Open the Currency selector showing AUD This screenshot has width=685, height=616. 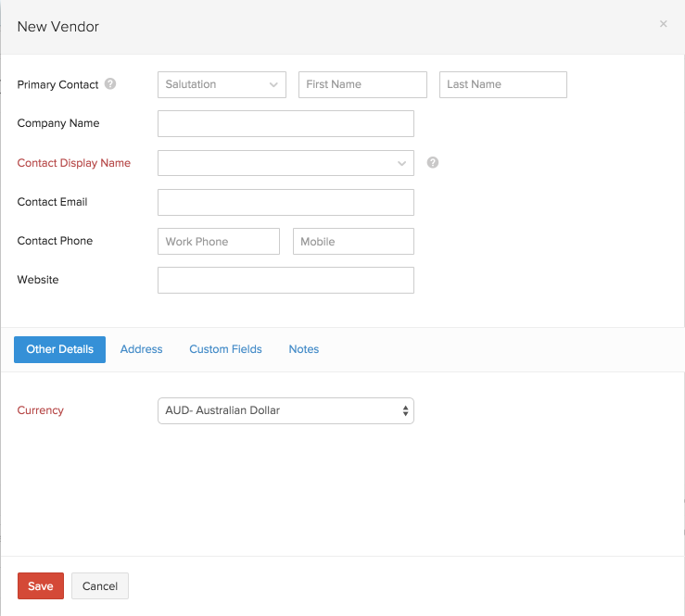pyautogui.click(x=285, y=410)
